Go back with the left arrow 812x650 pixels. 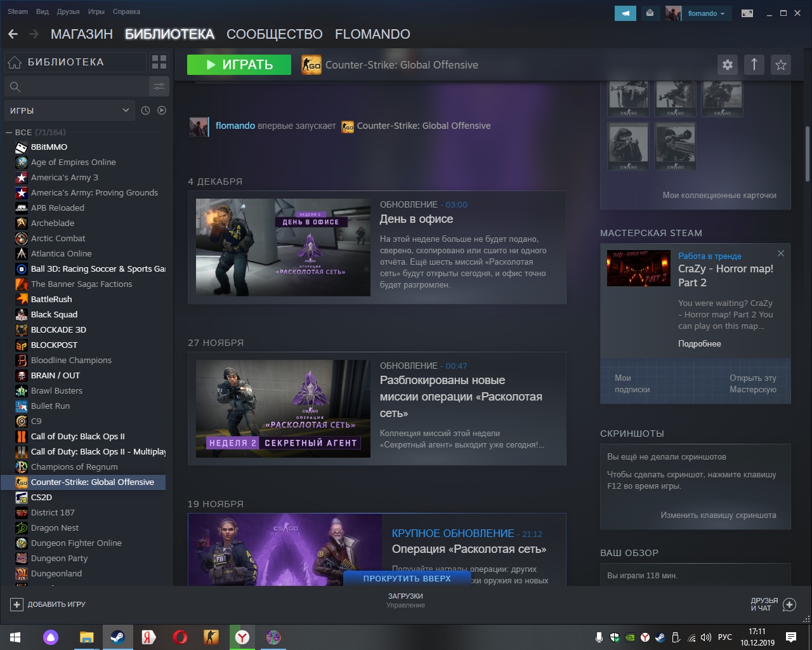[x=13, y=34]
